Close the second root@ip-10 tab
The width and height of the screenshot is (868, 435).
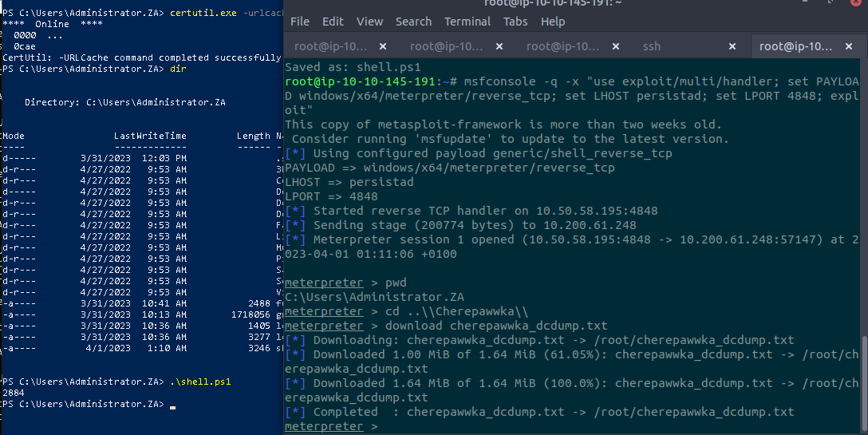[x=499, y=46]
